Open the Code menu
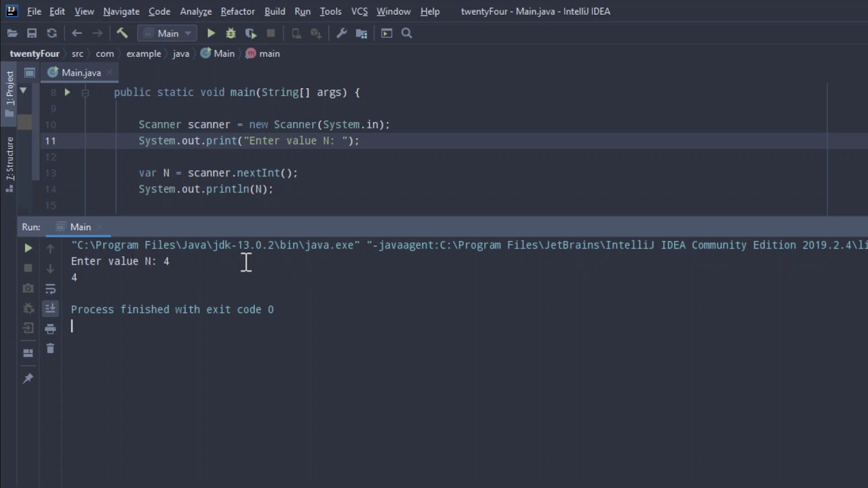Viewport: 868px width, 488px height. tap(159, 12)
